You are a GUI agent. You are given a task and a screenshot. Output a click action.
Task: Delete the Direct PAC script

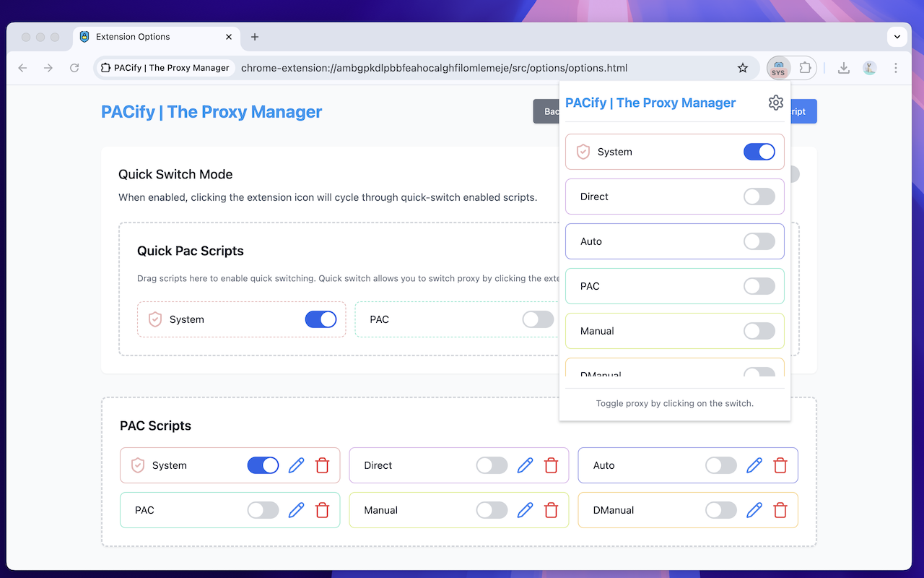pyautogui.click(x=551, y=465)
